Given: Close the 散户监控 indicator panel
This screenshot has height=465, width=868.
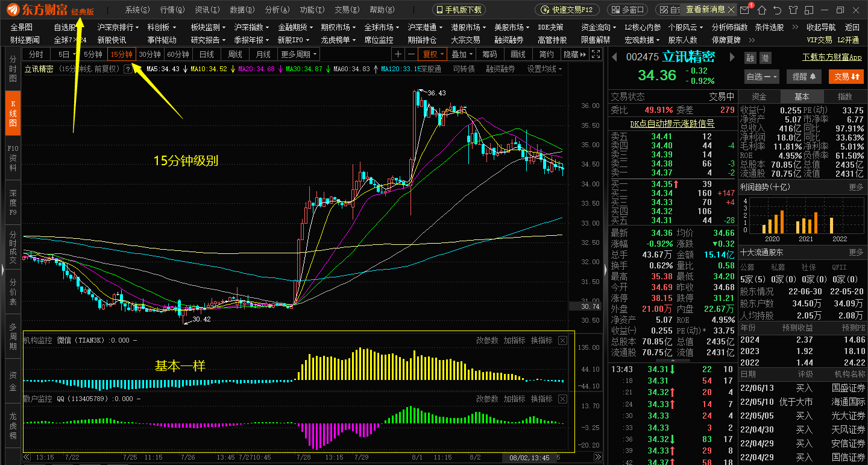Looking at the screenshot, I should point(562,399).
